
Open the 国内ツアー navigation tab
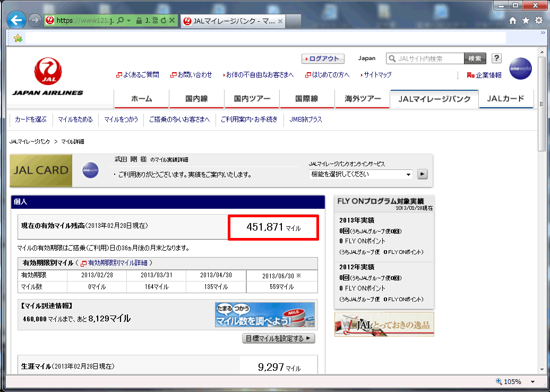[x=252, y=99]
